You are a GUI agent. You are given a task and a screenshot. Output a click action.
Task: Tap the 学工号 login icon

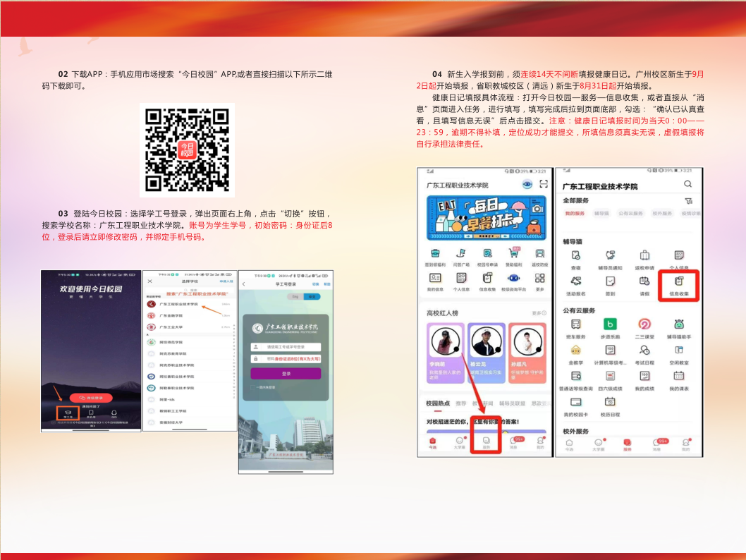pyautogui.click(x=67, y=413)
